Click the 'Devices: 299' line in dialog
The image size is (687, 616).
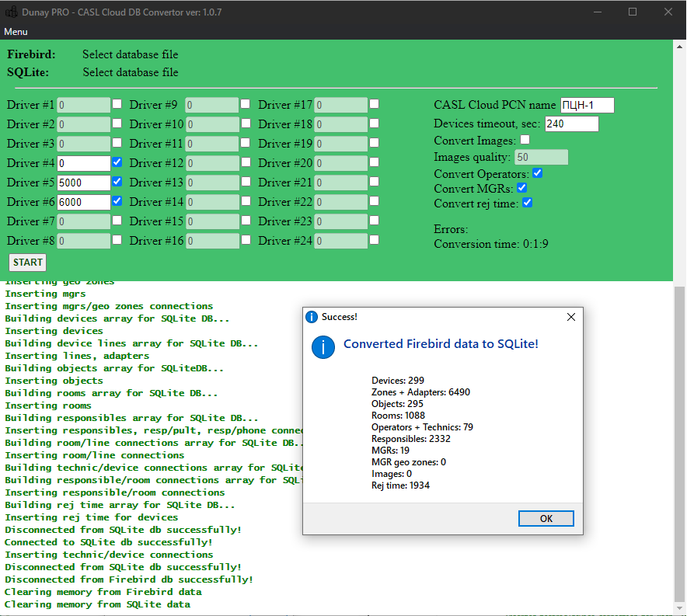point(397,381)
